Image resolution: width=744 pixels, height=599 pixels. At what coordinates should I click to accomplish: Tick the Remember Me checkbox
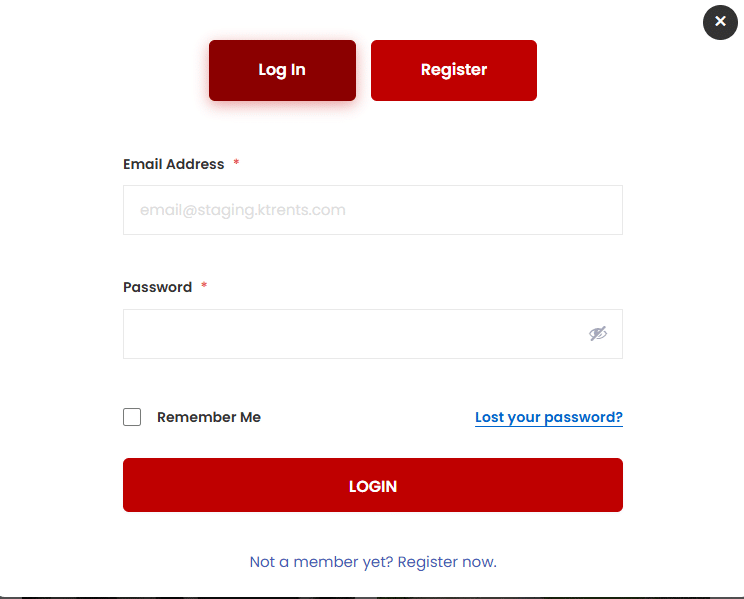click(132, 417)
